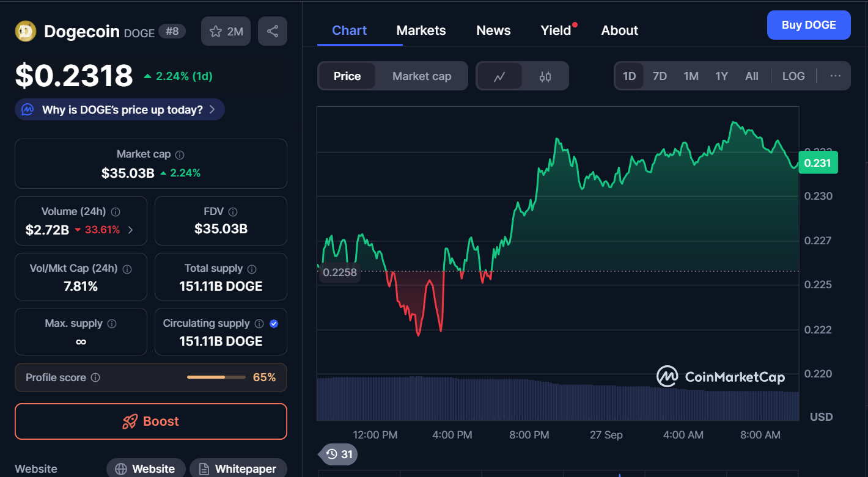
Task: Click the history clock badge showing 31
Action: (x=339, y=454)
